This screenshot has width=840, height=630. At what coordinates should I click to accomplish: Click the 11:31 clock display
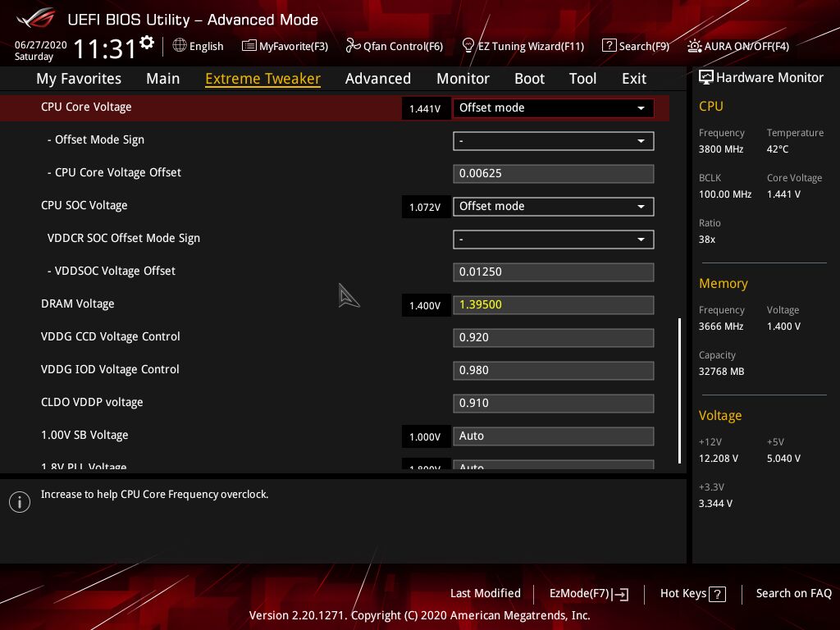(x=105, y=48)
